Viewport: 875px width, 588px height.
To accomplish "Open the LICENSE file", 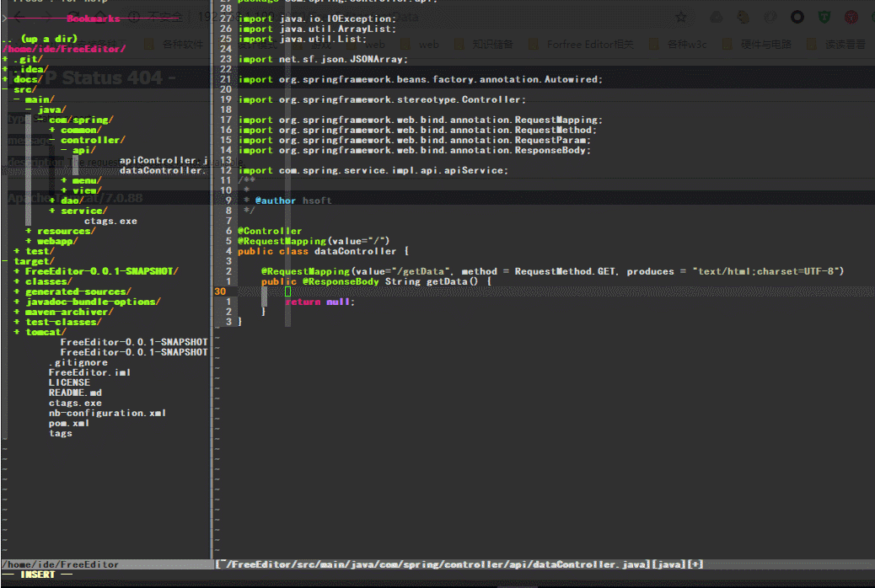I will pos(69,382).
